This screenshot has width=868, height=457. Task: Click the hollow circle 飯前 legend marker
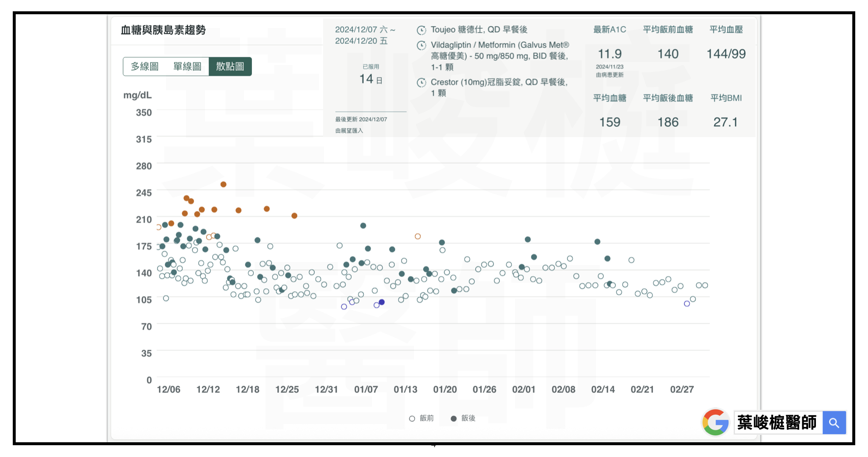(412, 419)
